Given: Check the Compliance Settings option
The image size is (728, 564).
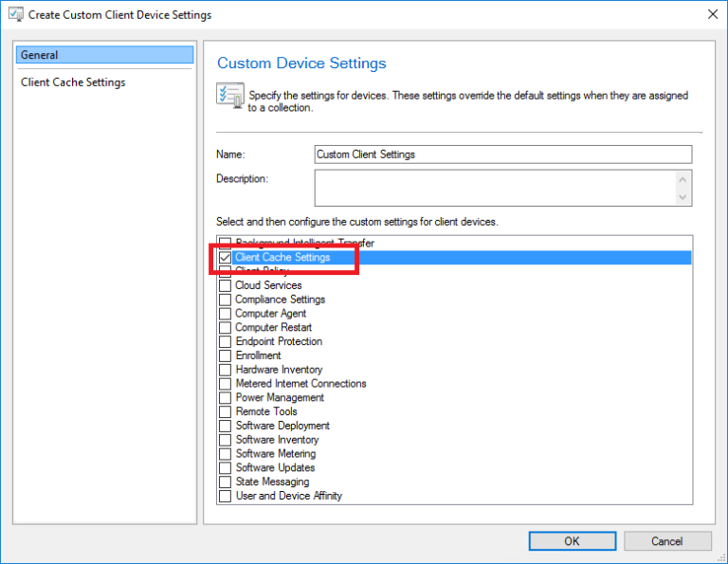Looking at the screenshot, I should (226, 300).
